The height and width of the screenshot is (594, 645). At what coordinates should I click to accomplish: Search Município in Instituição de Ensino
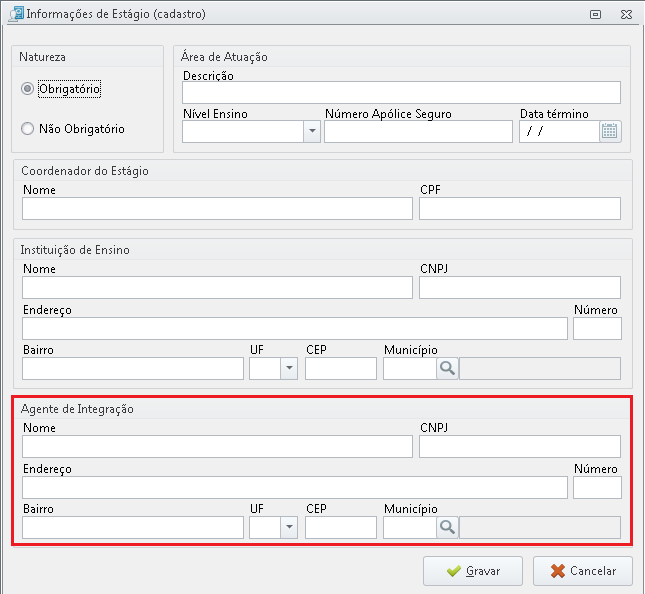pos(447,368)
